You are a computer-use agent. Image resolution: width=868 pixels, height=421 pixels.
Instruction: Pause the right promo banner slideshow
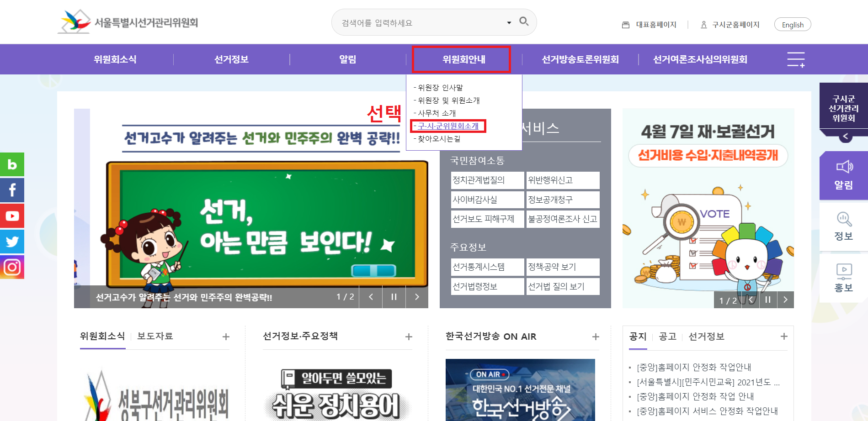768,300
